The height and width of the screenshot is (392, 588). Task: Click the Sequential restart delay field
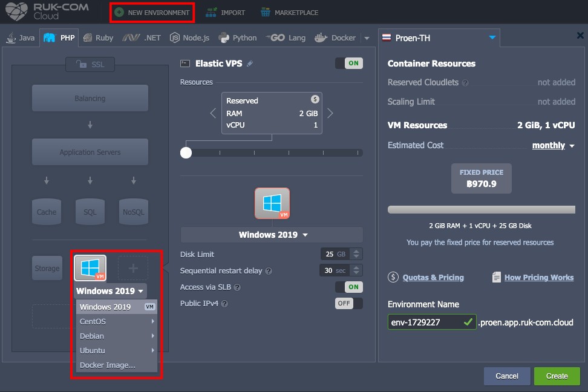coord(335,270)
